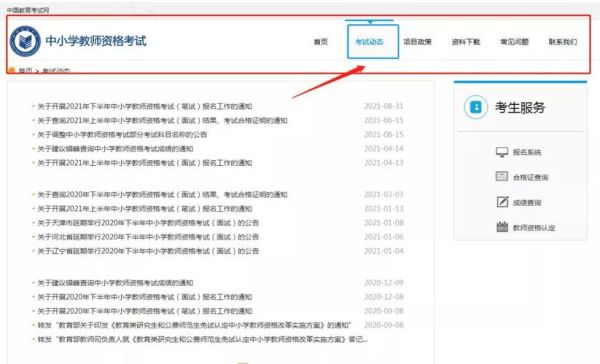Click the date 2021-01-08
The width and height of the screenshot is (600, 364).
384,223
